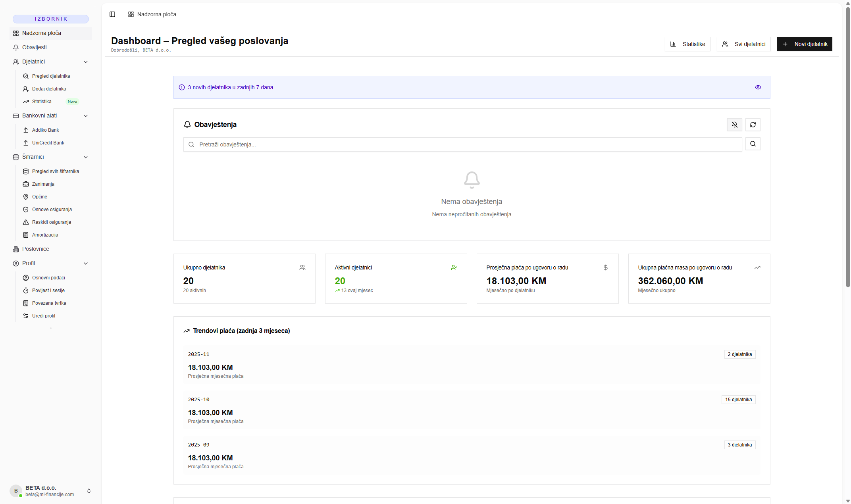Viewport: 851px width, 504px height.
Task: Toggle the eye icon in banner
Action: point(758,87)
